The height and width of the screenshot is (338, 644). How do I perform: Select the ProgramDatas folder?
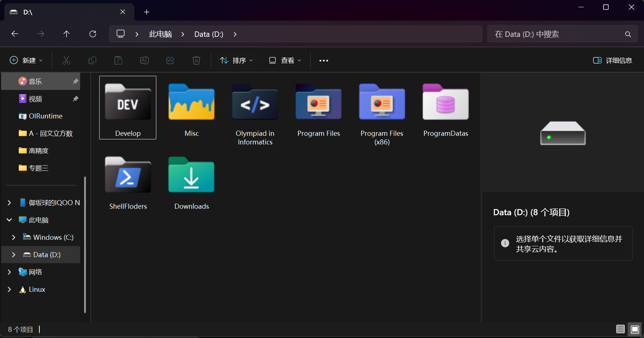point(446,108)
